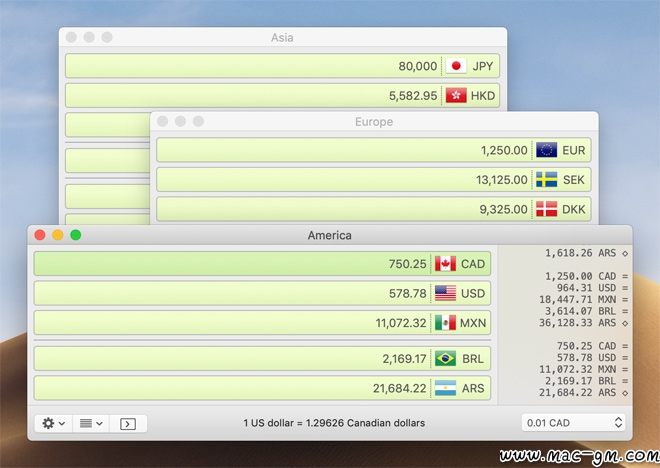This screenshot has height=468, width=660.
Task: Click the 1,250.00 CAD tape entry
Action: 586,276
